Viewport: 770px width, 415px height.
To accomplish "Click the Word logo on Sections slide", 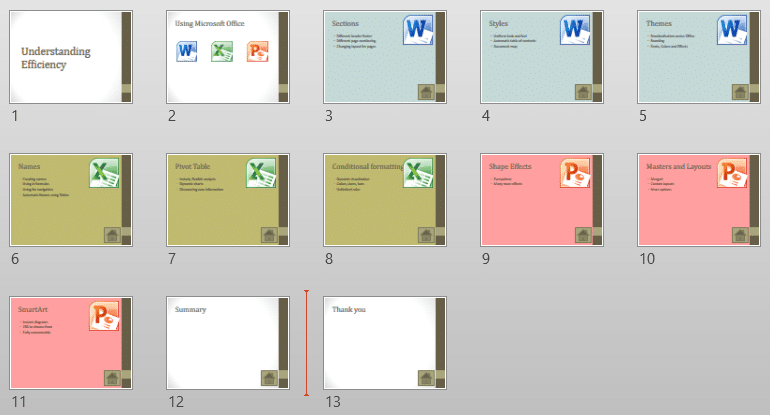I will pyautogui.click(x=418, y=30).
